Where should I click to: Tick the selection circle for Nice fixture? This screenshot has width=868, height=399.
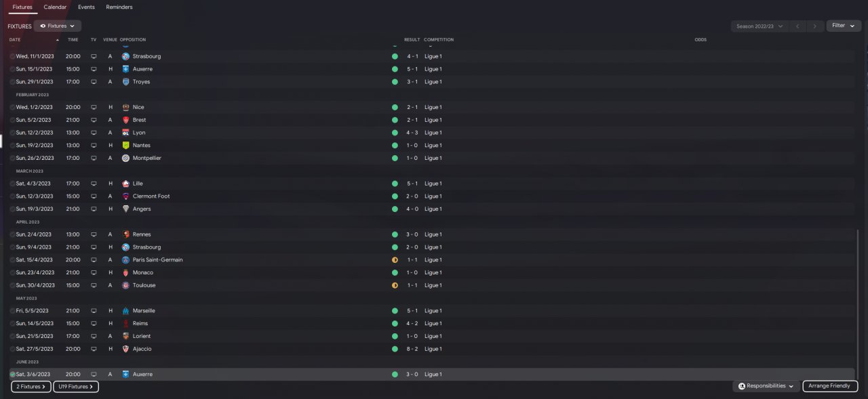12,108
